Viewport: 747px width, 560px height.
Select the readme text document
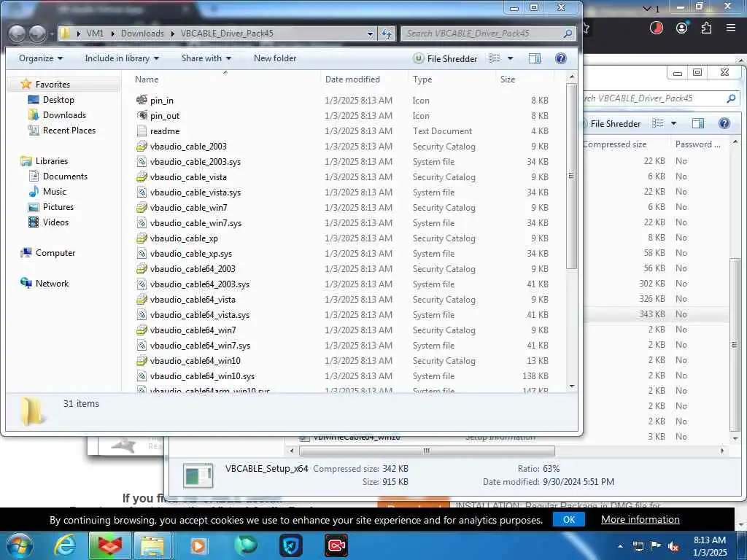(164, 131)
